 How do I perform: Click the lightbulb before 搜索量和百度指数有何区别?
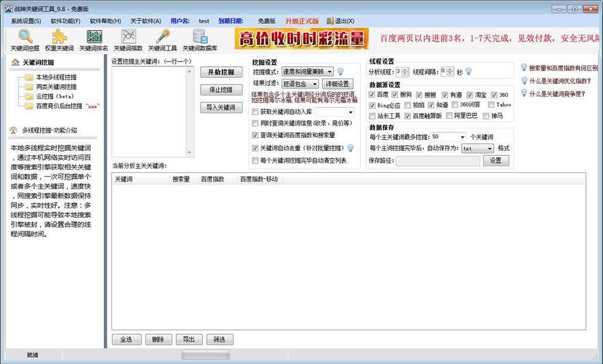point(524,68)
